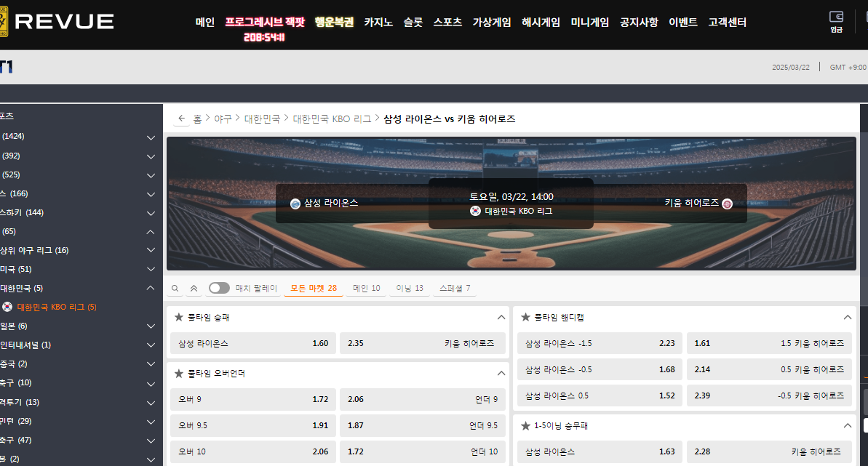Switch to the 이닝 13 tab

click(409, 288)
